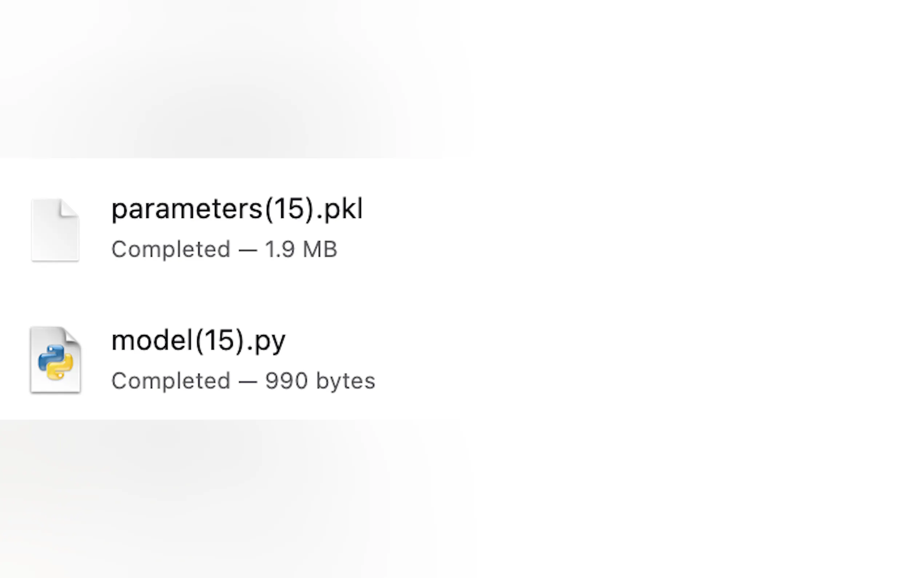Click the blank document icon for parameters(15).pkl
924x578 pixels.
pyautogui.click(x=55, y=230)
